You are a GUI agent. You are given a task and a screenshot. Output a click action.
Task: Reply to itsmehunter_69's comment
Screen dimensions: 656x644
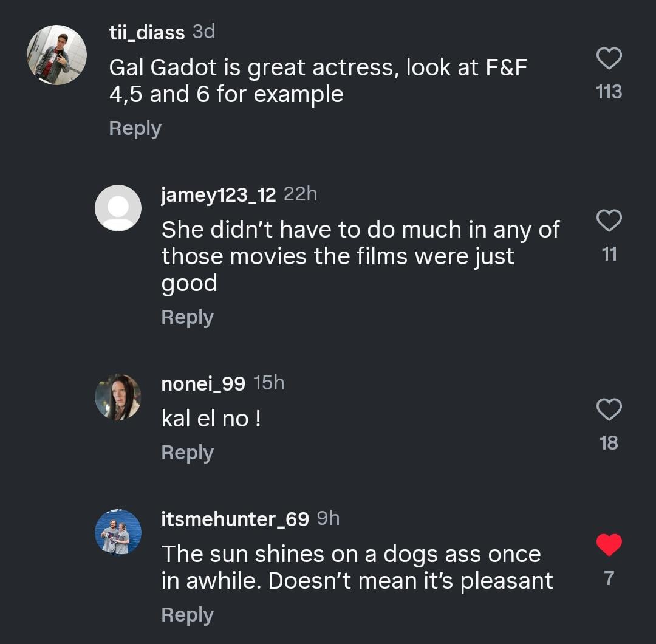pos(188,615)
